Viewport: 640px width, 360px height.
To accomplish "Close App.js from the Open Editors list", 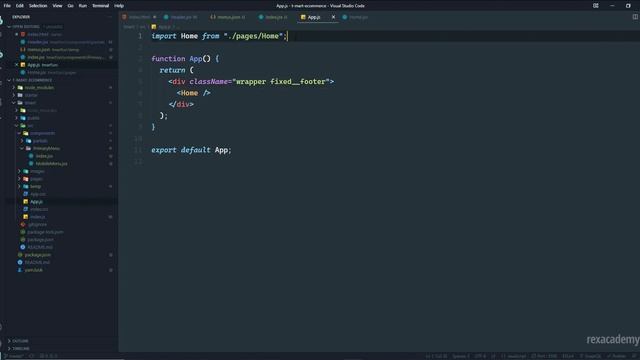I will pyautogui.click(x=17, y=65).
